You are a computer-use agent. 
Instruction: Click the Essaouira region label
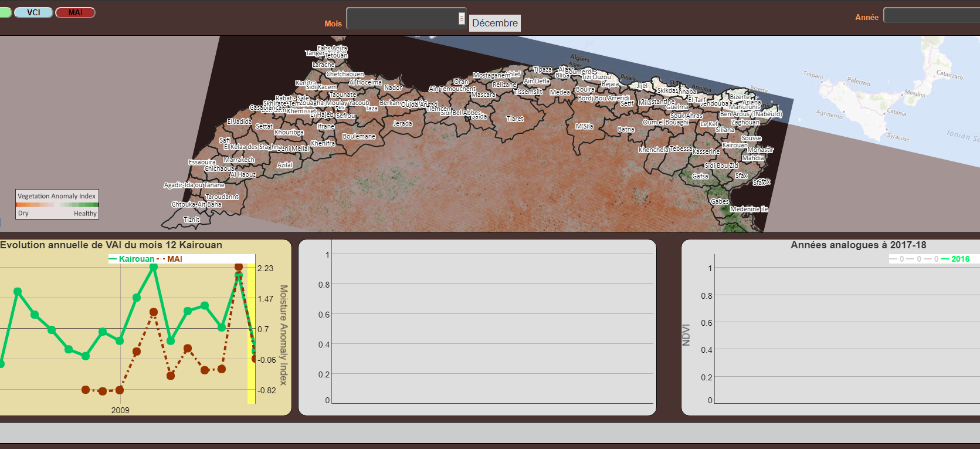point(202,162)
